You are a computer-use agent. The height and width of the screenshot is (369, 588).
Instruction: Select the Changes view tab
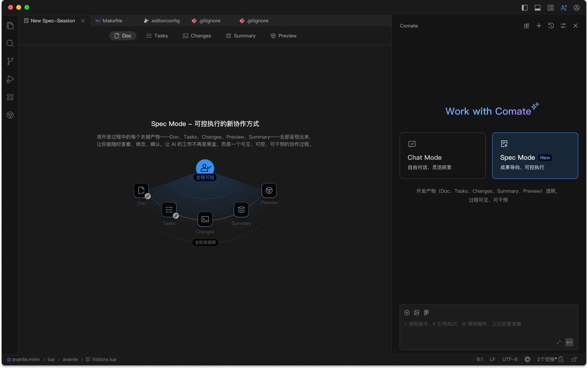(x=197, y=36)
